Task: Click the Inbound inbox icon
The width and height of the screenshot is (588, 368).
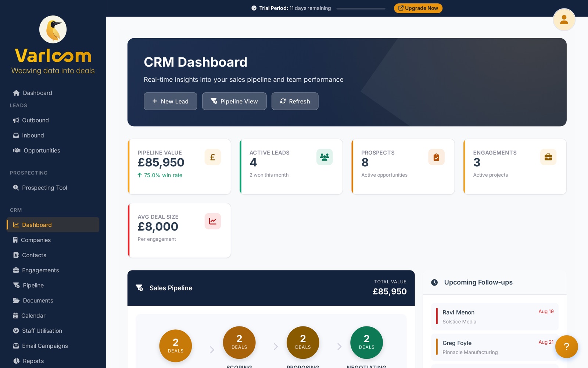Action: (x=16, y=135)
